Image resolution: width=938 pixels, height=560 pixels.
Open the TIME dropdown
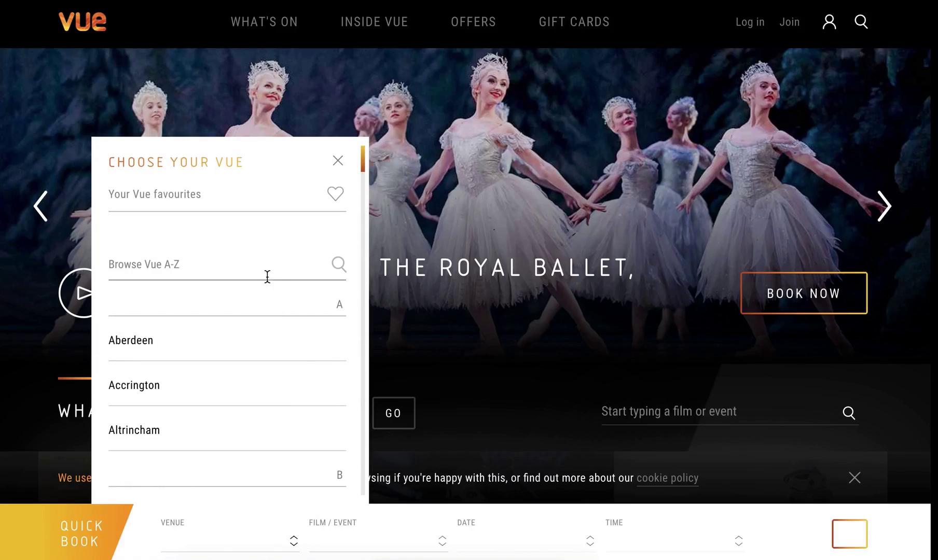point(674,541)
